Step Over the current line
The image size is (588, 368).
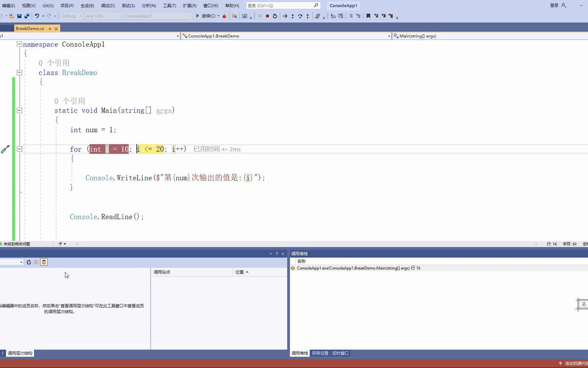300,16
